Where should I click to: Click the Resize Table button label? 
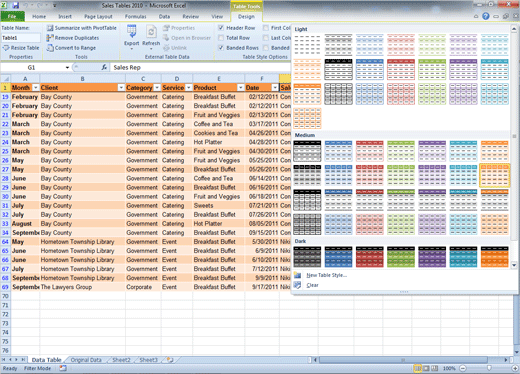tap(25, 48)
